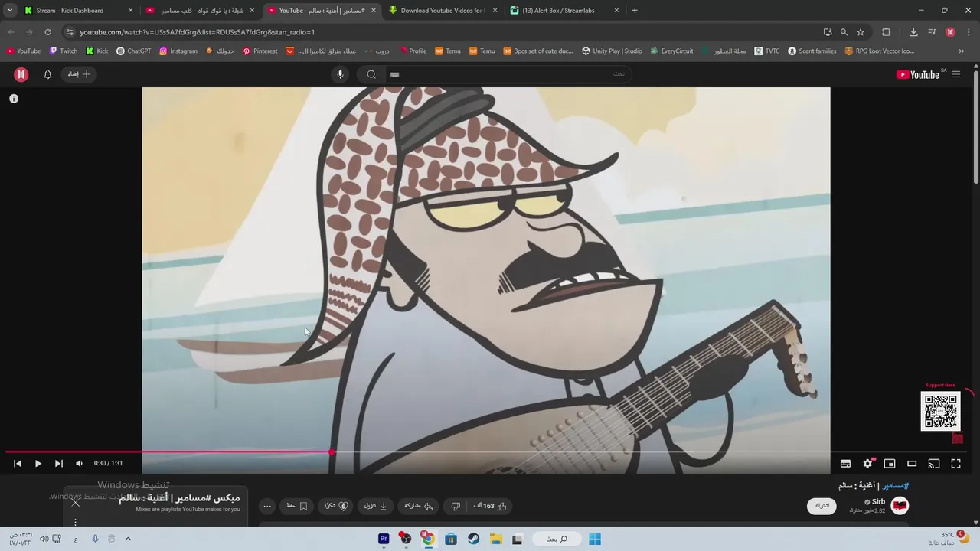Show video info card icon
The image size is (980, 551).
pos(14,99)
